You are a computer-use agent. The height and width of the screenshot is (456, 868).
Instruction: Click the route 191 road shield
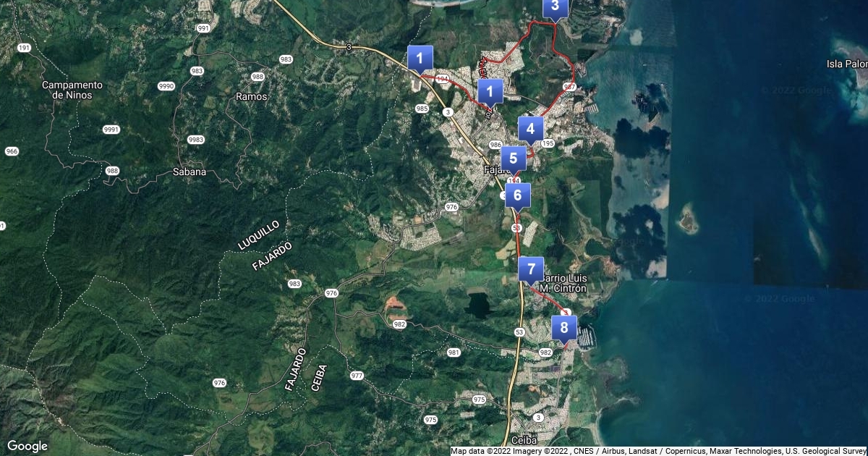(25, 48)
